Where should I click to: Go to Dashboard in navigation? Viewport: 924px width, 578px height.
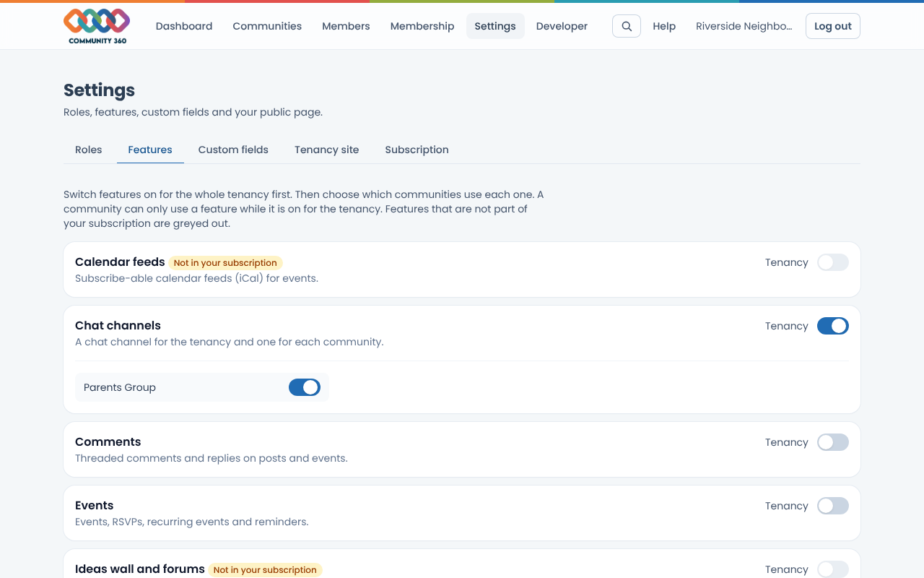184,26
